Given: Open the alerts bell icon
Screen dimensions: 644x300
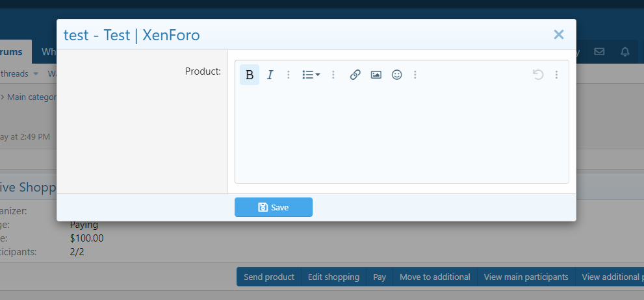Looking at the screenshot, I should [625, 52].
